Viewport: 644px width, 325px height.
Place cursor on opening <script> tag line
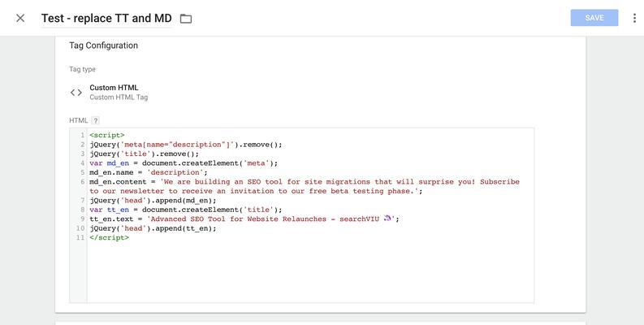(x=106, y=135)
